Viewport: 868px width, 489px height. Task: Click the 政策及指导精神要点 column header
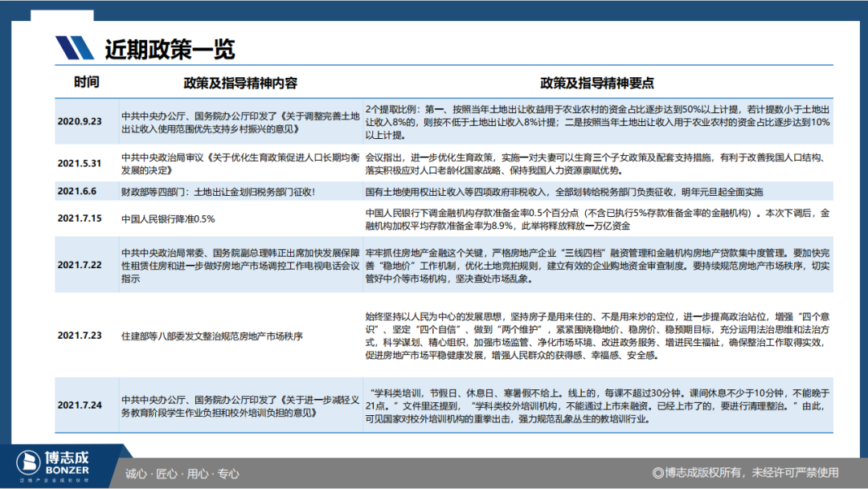click(596, 83)
